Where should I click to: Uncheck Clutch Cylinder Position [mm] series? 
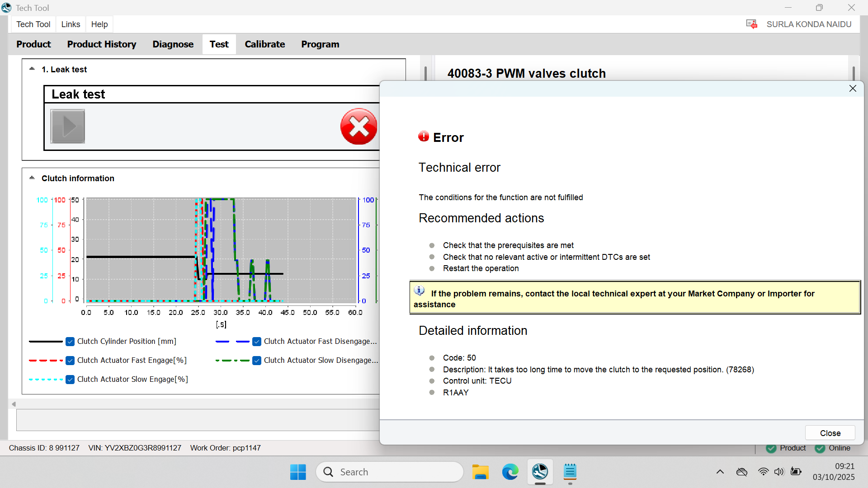pos(70,342)
